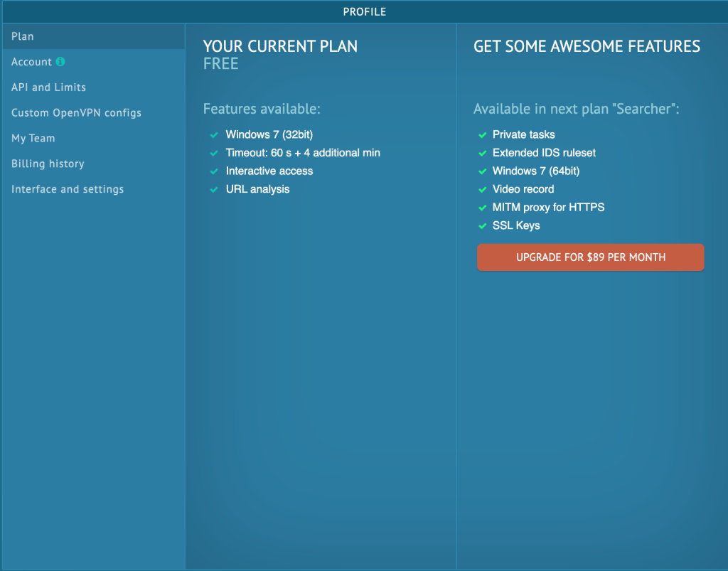The width and height of the screenshot is (728, 571).
Task: Select the Plan section in the sidebar
Action: click(x=23, y=36)
